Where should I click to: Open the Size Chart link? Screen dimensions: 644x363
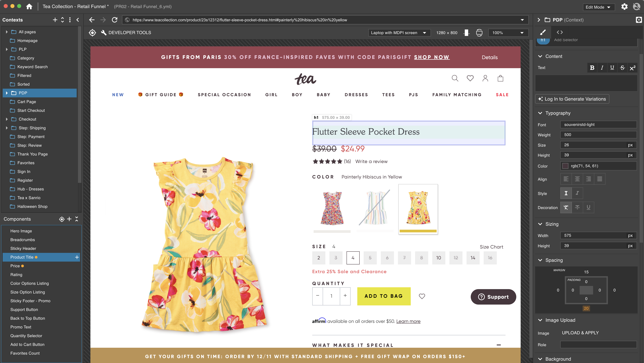point(491,247)
